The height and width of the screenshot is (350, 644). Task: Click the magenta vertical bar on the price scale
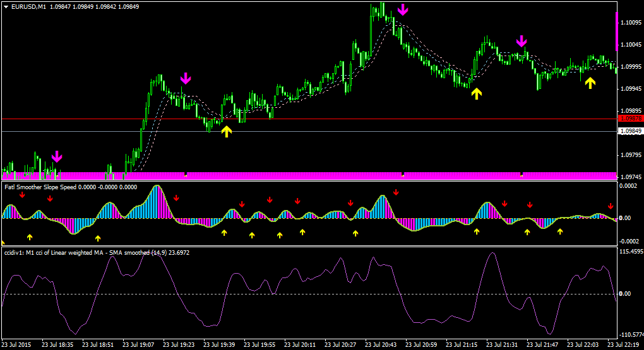(x=616, y=32)
